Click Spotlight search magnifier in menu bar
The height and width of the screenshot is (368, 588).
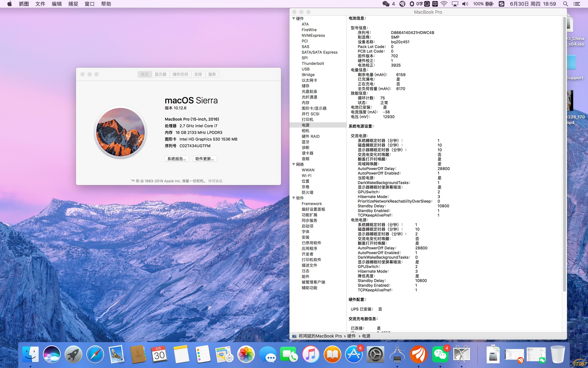coord(565,4)
